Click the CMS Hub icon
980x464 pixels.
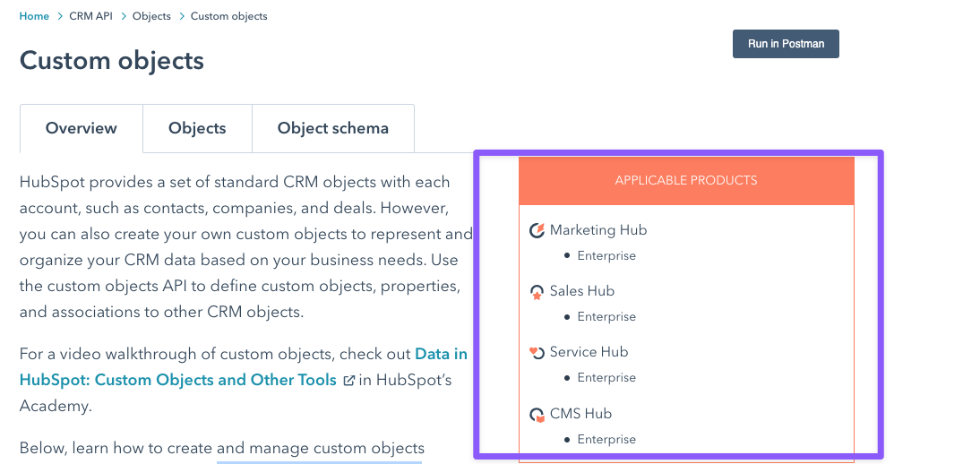pos(537,414)
